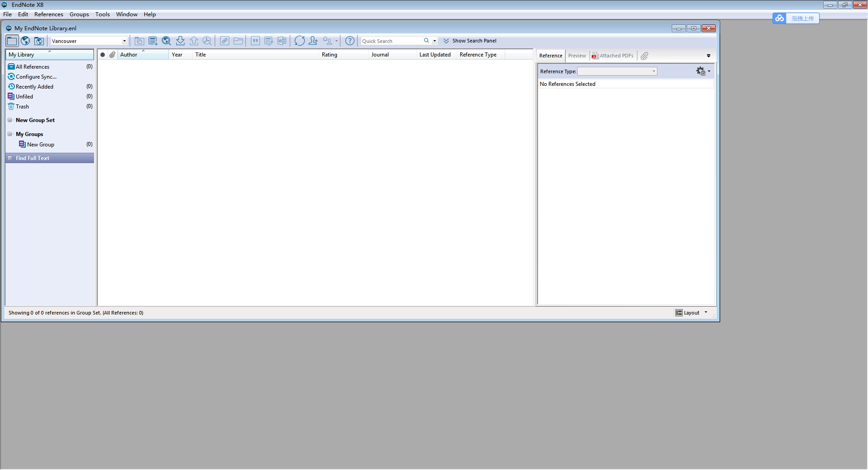Click My Library header in groups pane
The width and height of the screenshot is (868, 470).
pyautogui.click(x=50, y=55)
